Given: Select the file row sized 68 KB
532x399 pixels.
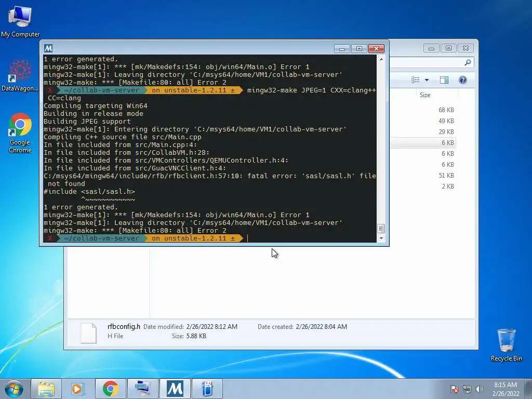Looking at the screenshot, I should point(422,110).
